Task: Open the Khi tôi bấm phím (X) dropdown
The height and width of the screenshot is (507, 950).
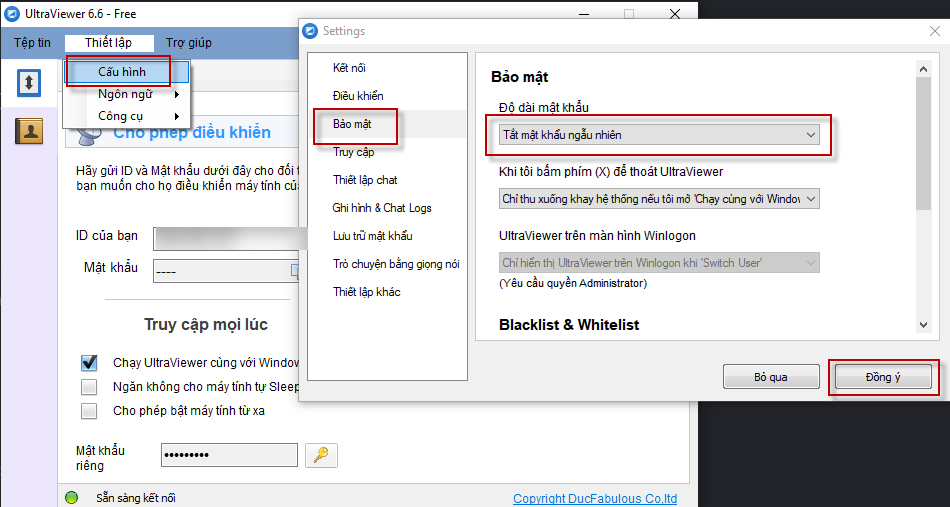Action: pyautogui.click(x=659, y=199)
